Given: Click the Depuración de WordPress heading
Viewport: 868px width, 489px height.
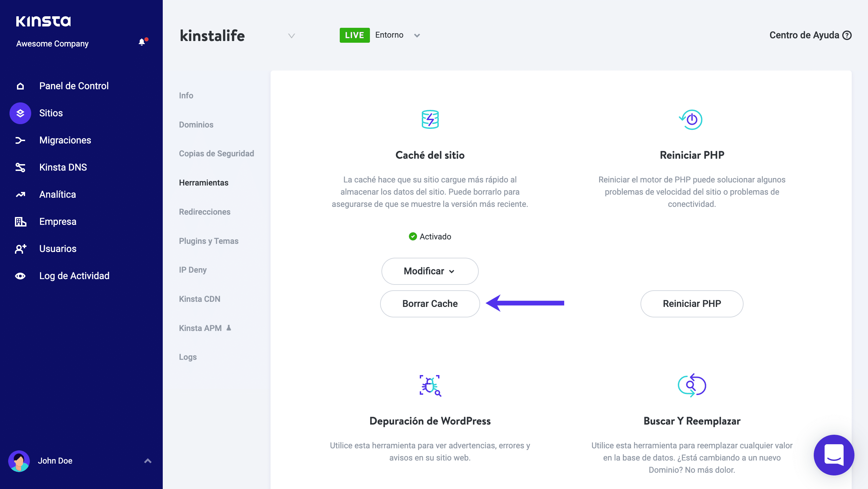Looking at the screenshot, I should 430,421.
